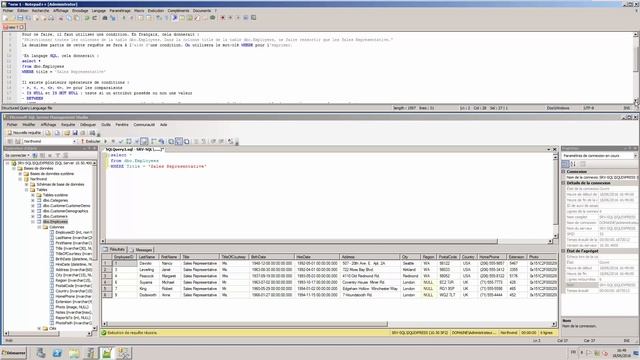Viewport: 640px width, 360px height.
Task: Open the Déboguer menu in SSMS
Action: pyautogui.click(x=88, y=124)
